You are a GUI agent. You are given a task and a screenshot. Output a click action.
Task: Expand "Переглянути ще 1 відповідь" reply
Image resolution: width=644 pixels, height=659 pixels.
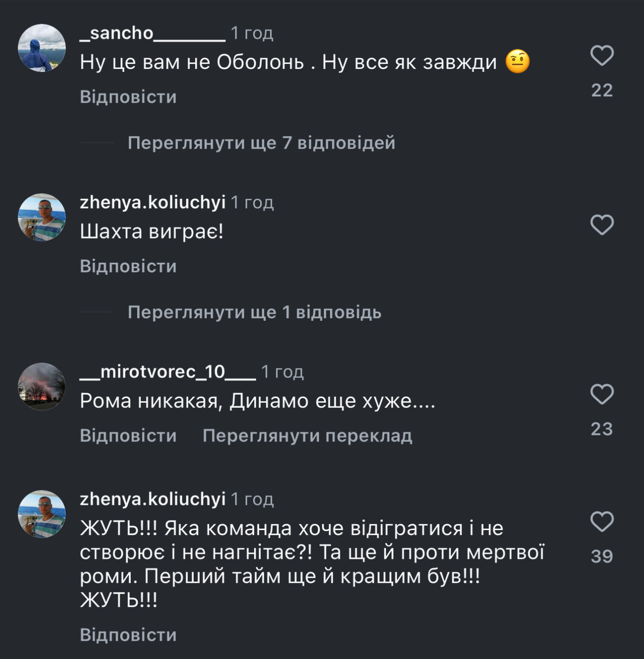coord(254,312)
